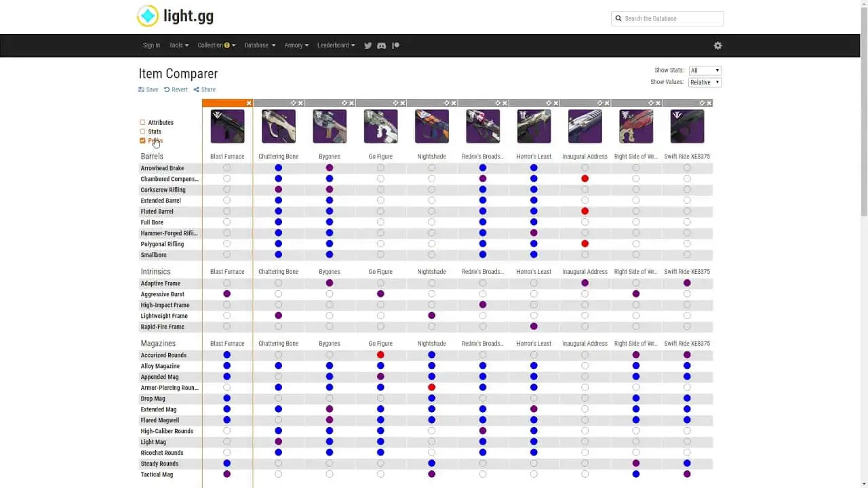Remove Blast Furnace column with its X icon
The image size is (868, 488).
249,103
